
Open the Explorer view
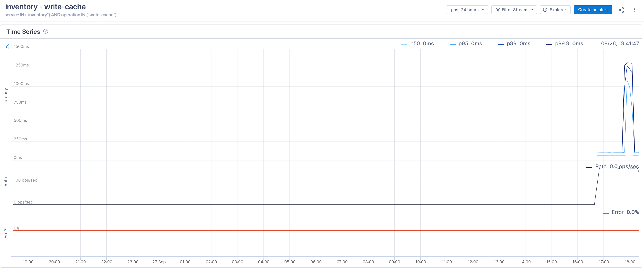pyautogui.click(x=555, y=9)
